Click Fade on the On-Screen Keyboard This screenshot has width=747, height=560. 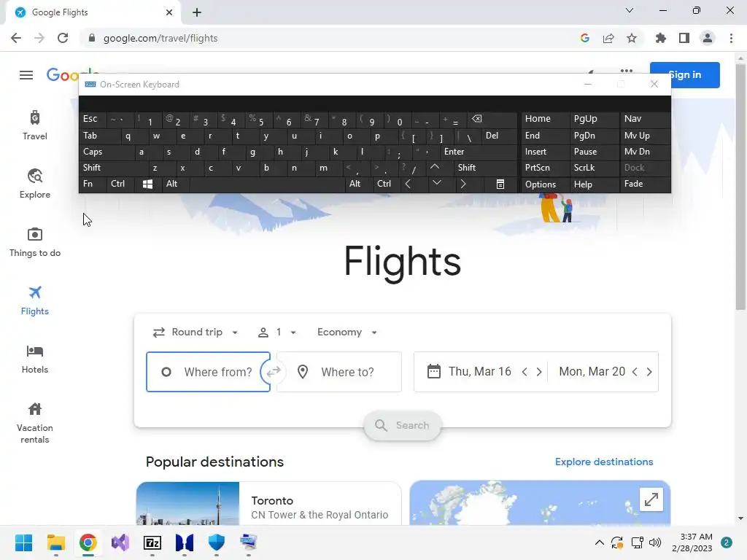click(x=645, y=184)
